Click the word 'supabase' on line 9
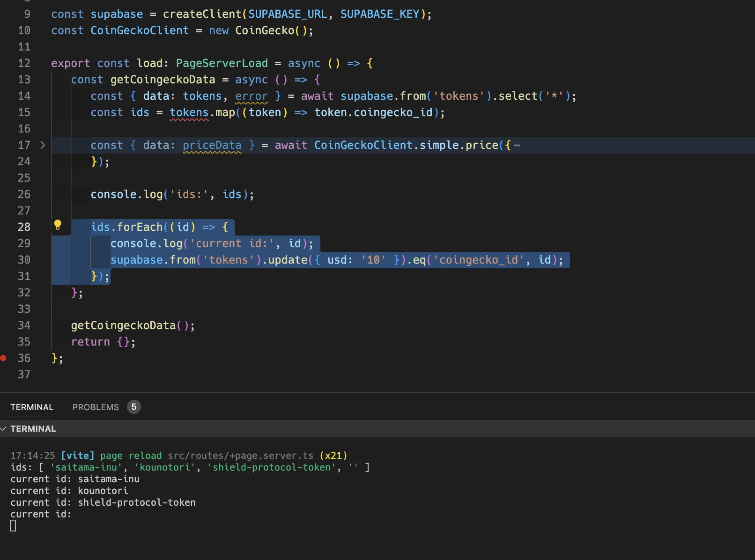The height and width of the screenshot is (560, 755). (x=117, y=14)
